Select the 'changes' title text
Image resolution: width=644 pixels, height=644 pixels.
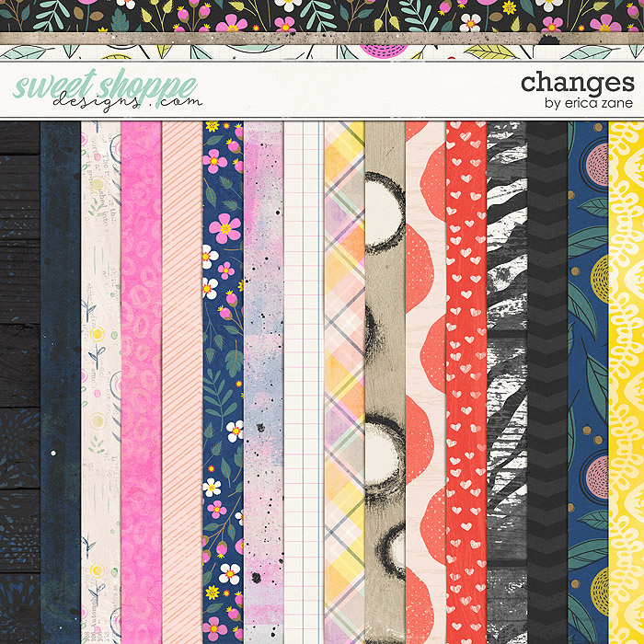click(578, 84)
